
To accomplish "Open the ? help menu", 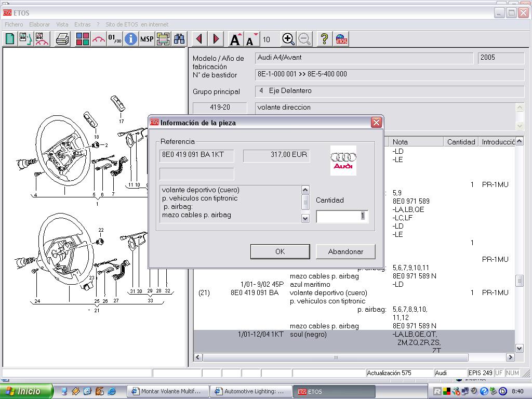I will pyautogui.click(x=98, y=24).
